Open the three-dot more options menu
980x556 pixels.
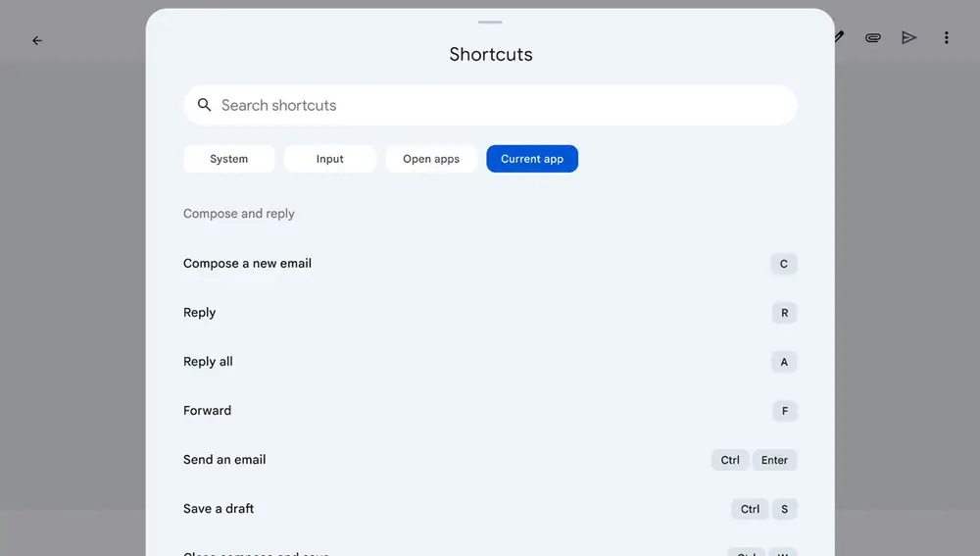[946, 38]
